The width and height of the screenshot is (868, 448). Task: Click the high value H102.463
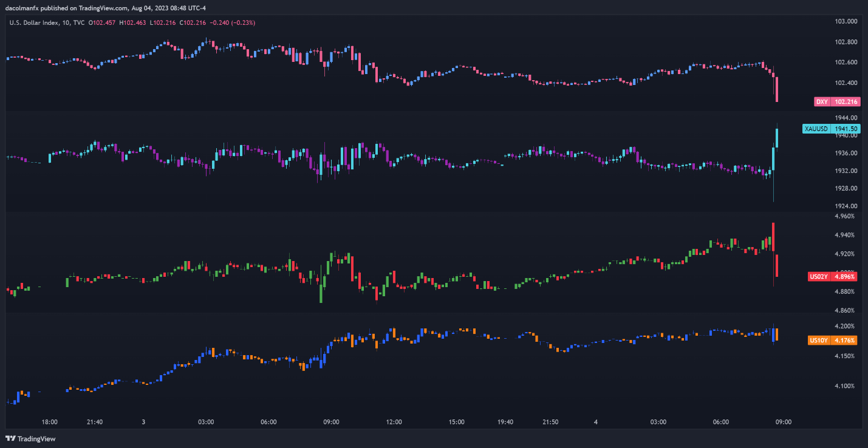click(x=134, y=22)
